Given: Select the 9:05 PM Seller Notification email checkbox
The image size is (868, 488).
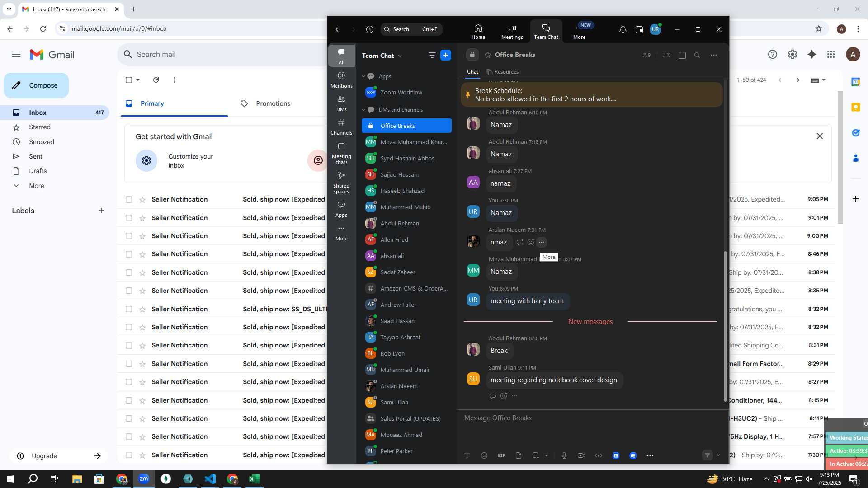Looking at the screenshot, I should pos(129,199).
